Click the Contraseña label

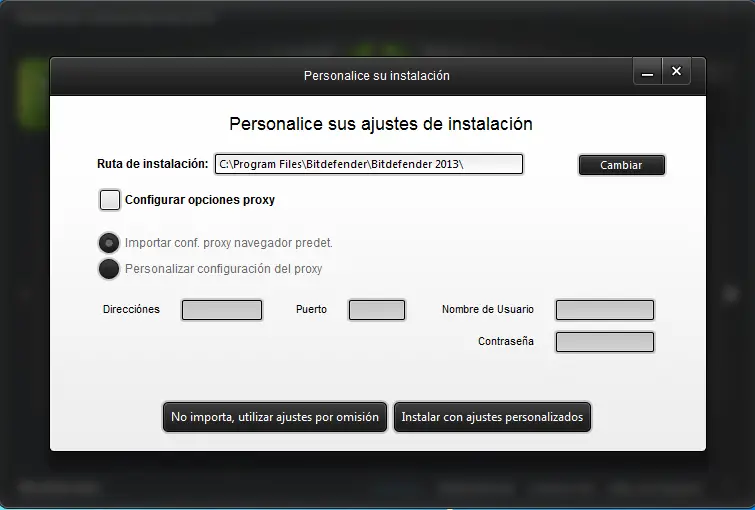point(506,341)
